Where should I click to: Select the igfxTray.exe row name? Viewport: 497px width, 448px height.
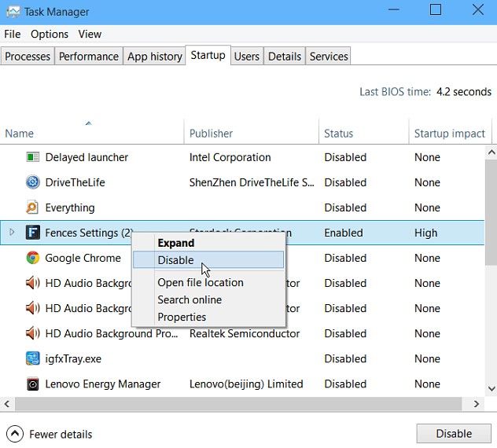pos(73,358)
